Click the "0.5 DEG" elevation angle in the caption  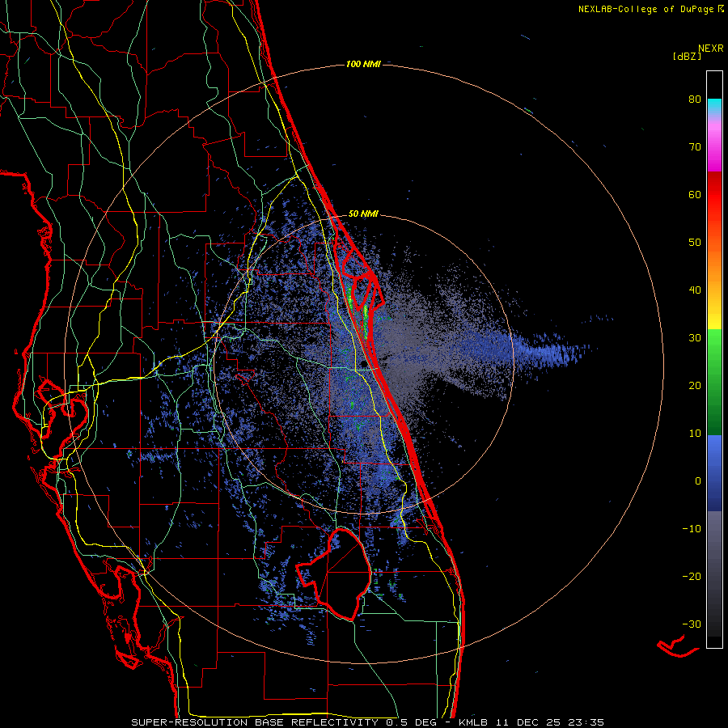tap(411, 722)
